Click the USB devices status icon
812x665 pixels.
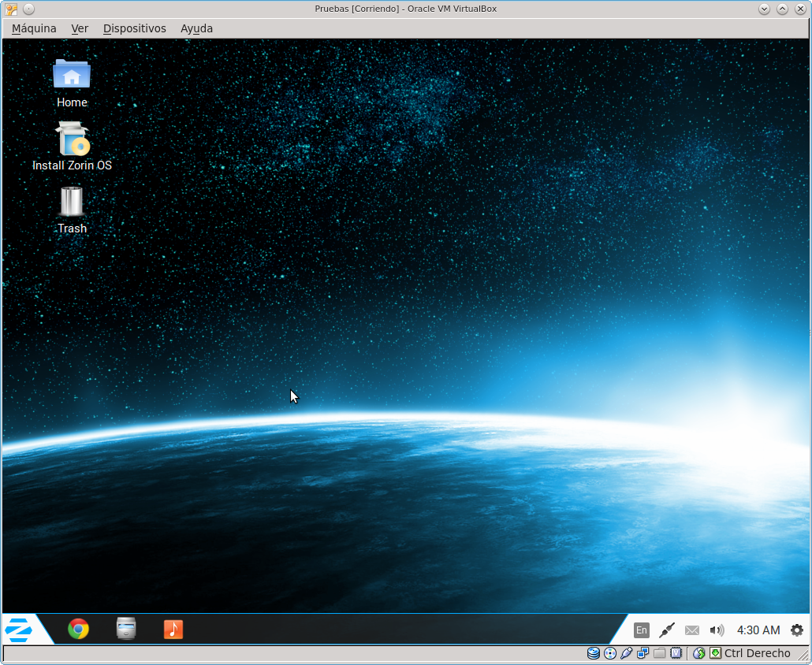click(626, 653)
